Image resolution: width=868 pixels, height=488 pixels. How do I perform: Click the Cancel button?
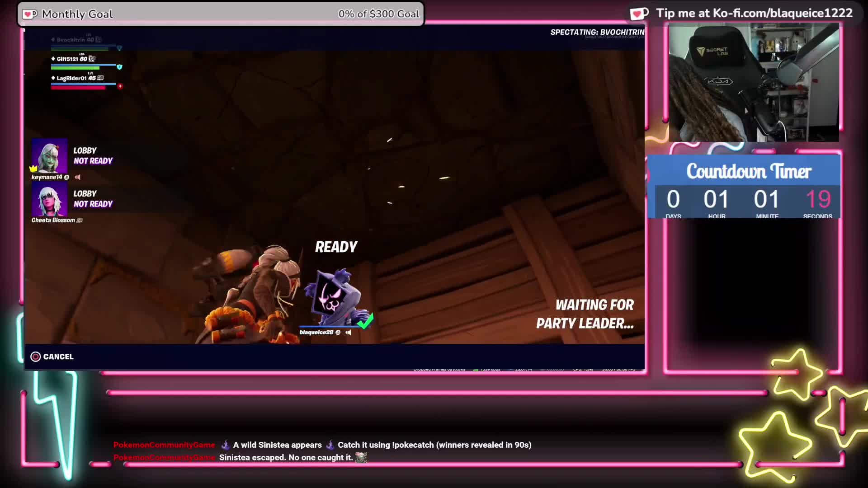click(x=52, y=357)
